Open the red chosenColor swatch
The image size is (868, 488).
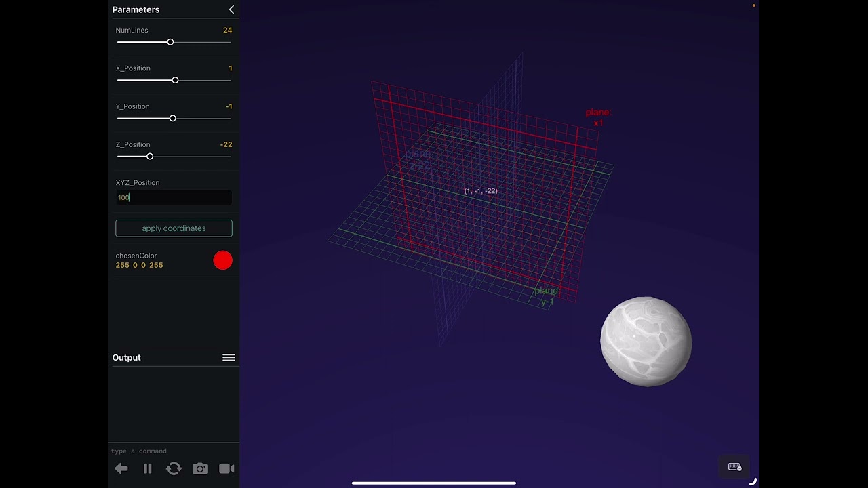(222, 260)
